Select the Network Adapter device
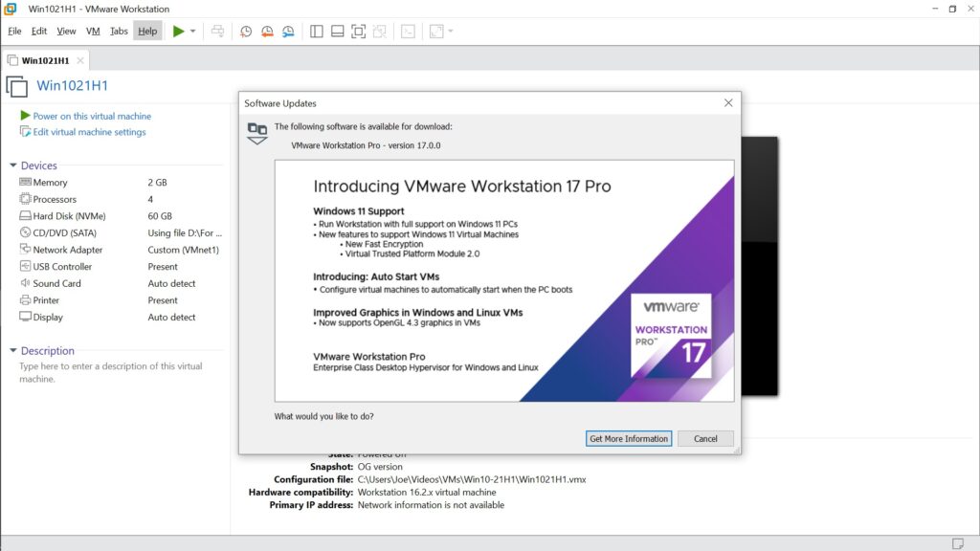This screenshot has height=551, width=980. pyautogui.click(x=67, y=250)
